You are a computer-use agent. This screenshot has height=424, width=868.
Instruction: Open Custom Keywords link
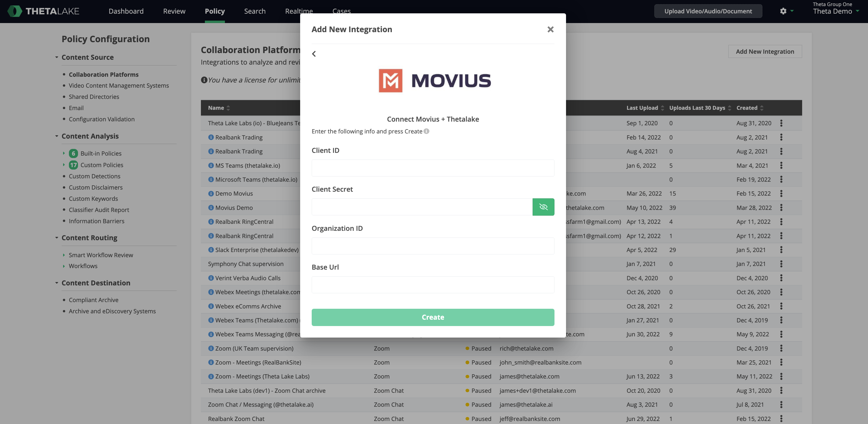[x=93, y=199]
